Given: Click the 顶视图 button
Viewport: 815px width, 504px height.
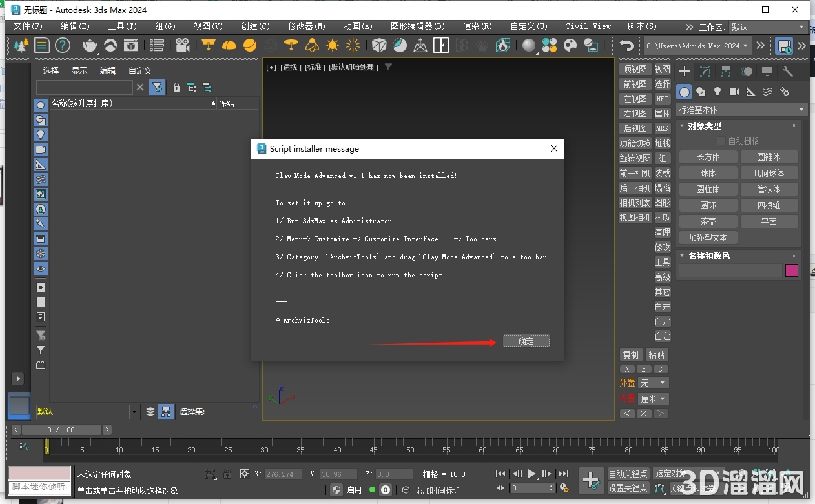Looking at the screenshot, I should click(x=635, y=69).
